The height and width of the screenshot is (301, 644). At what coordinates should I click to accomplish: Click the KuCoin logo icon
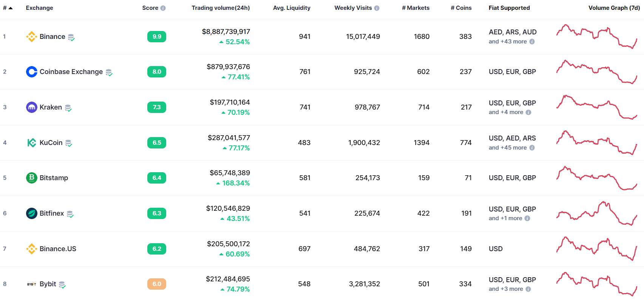pyautogui.click(x=31, y=143)
